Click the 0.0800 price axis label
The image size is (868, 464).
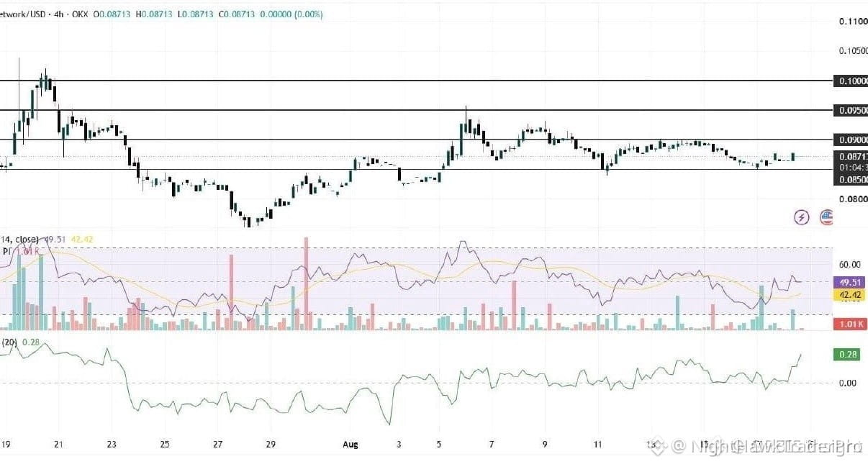853,200
